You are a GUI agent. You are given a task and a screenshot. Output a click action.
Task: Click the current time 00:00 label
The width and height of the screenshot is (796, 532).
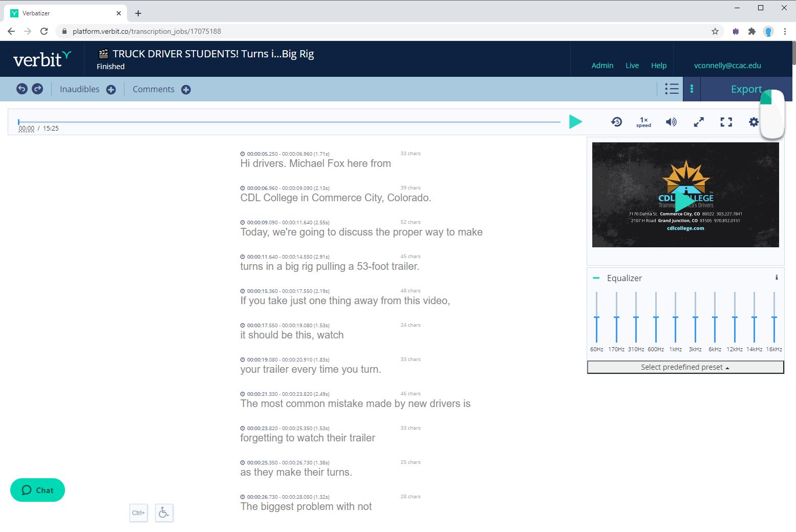click(27, 129)
